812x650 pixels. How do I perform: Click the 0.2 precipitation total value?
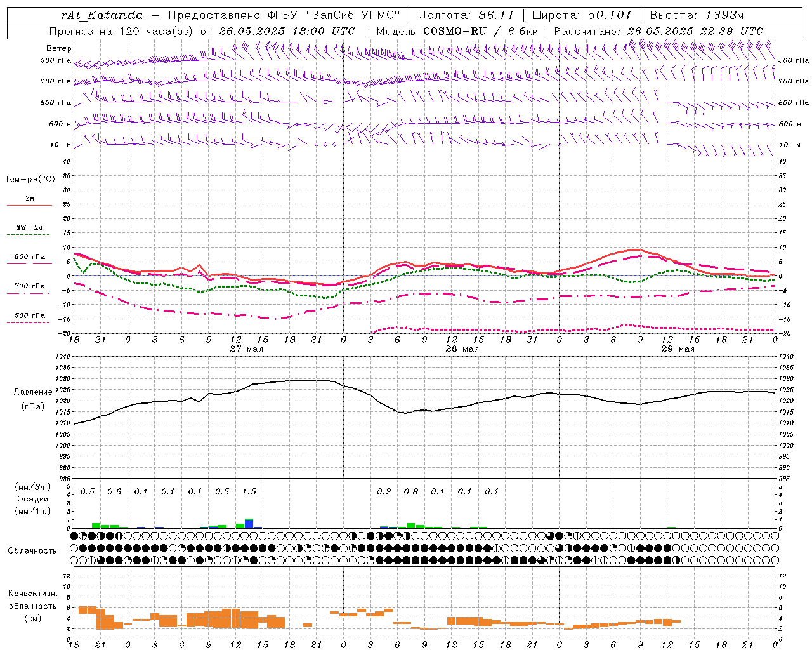(x=384, y=491)
